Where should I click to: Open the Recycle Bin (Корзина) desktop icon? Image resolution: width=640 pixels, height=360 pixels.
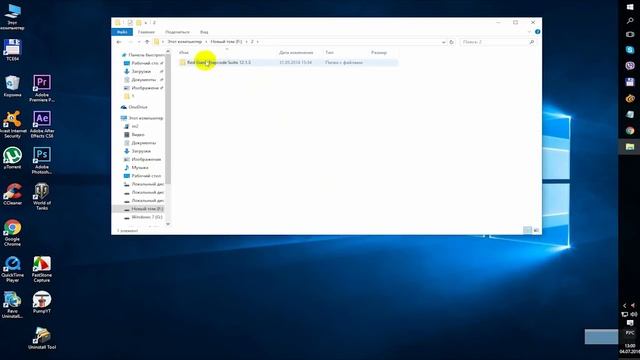pos(12,86)
